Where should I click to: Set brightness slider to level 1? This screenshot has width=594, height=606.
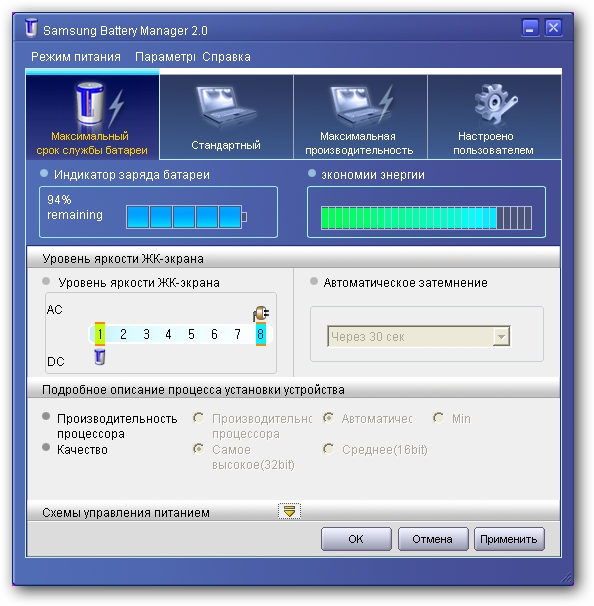click(x=100, y=334)
